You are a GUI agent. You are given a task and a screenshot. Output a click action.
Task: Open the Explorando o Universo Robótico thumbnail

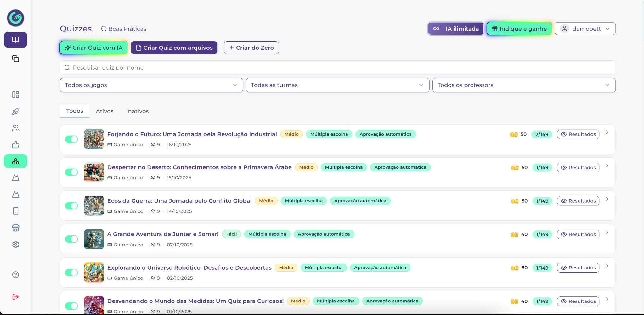[x=94, y=273]
